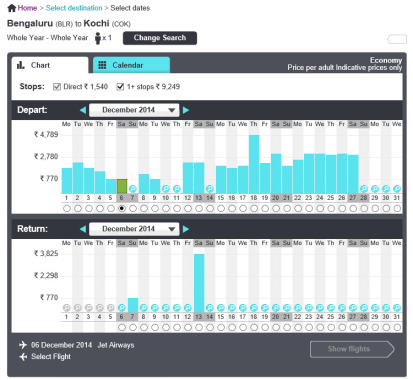
Task: Previous month arrow in Depart section
Action: [x=83, y=110]
